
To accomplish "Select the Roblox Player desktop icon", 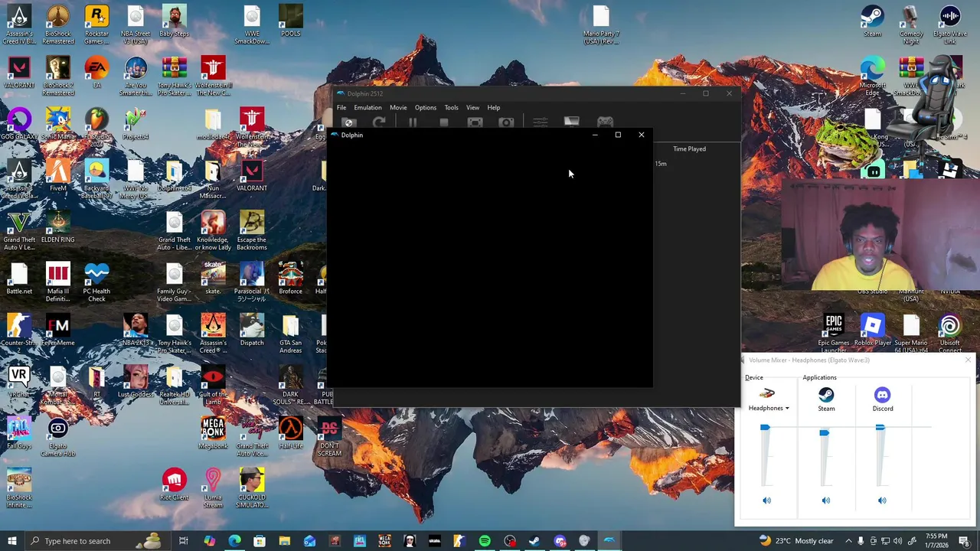I will [x=872, y=331].
